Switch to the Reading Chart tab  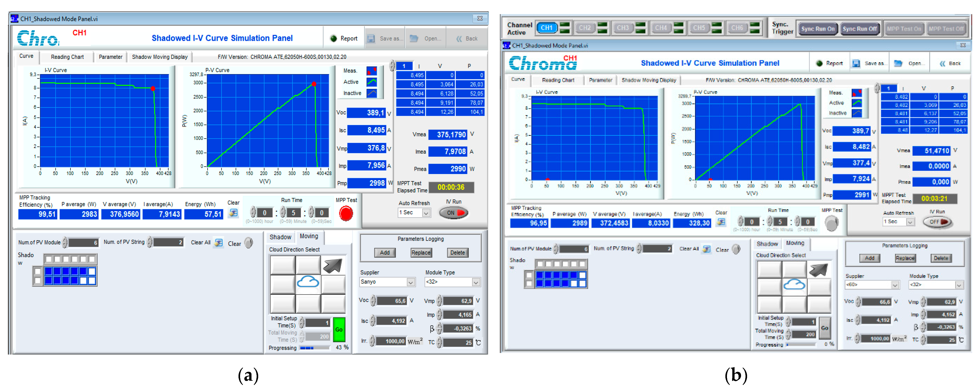[x=67, y=57]
